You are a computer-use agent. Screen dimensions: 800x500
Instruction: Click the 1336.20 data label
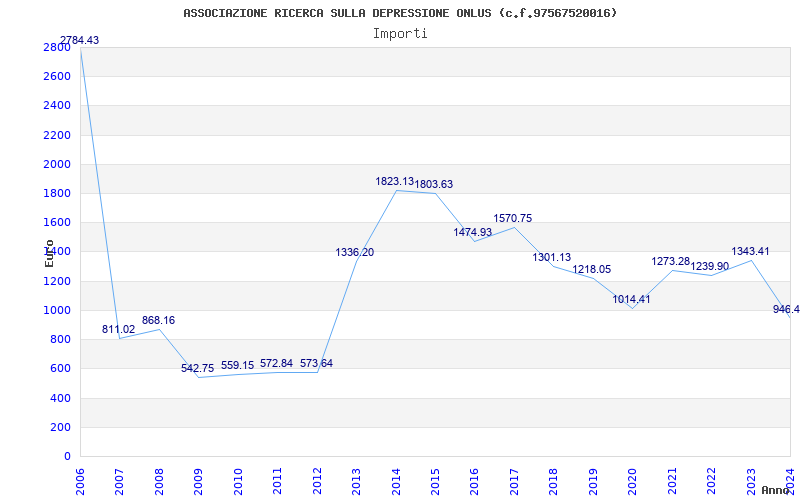pos(355,252)
